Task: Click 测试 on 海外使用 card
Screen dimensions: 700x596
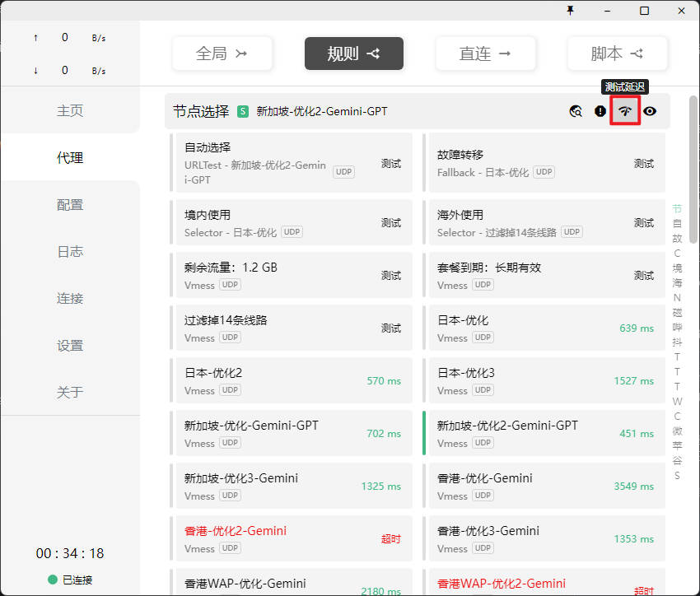Action: tap(644, 222)
